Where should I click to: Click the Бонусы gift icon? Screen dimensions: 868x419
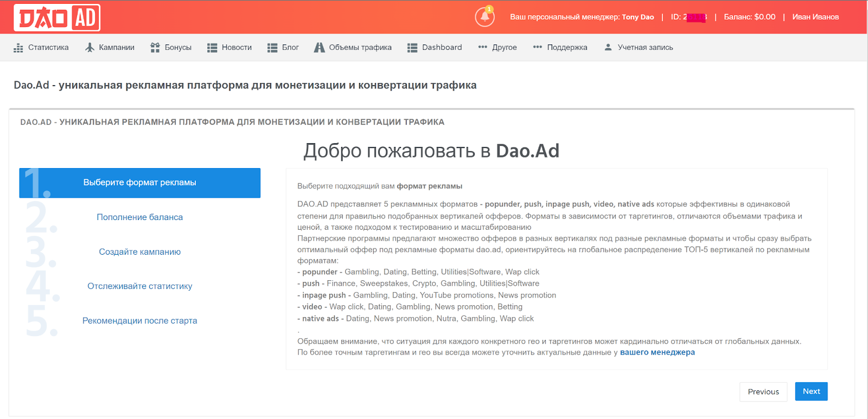(155, 48)
